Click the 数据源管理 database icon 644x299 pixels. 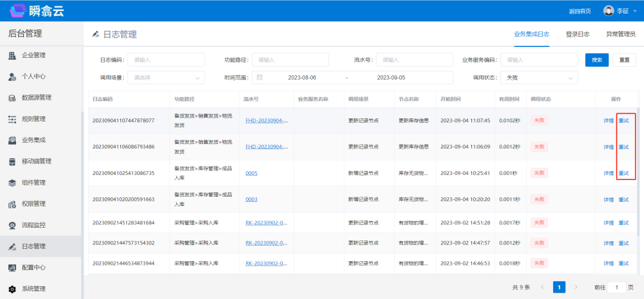pos(12,98)
